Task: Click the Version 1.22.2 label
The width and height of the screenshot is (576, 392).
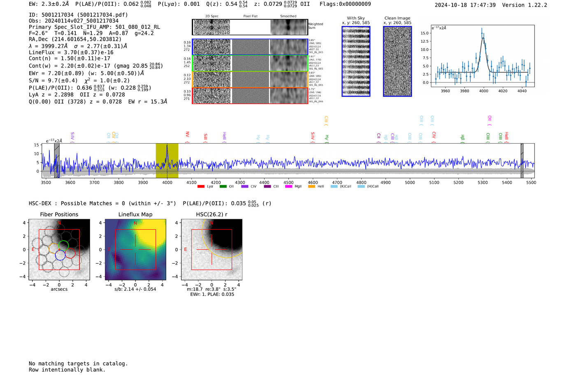Action: [525, 5]
